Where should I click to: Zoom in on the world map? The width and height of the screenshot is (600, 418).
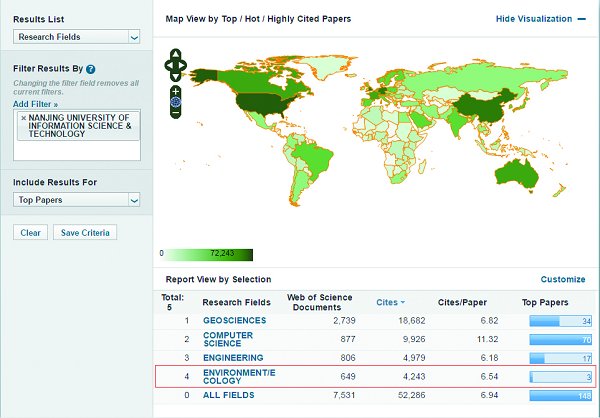[175, 91]
